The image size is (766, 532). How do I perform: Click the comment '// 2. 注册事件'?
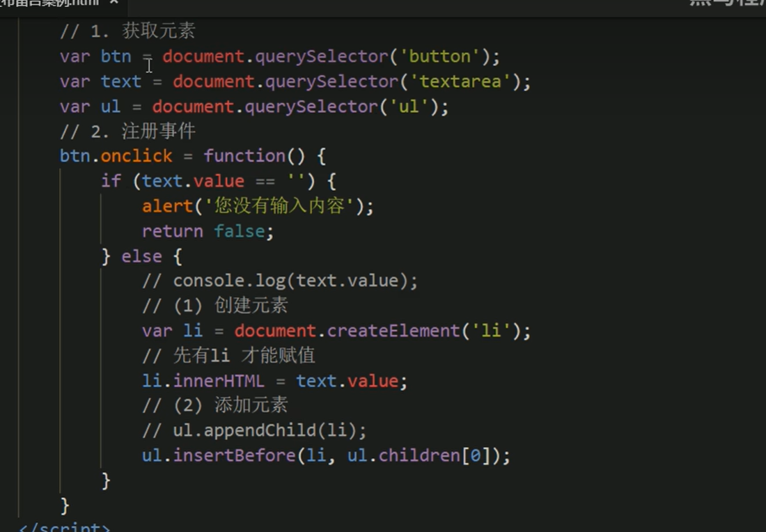point(127,132)
